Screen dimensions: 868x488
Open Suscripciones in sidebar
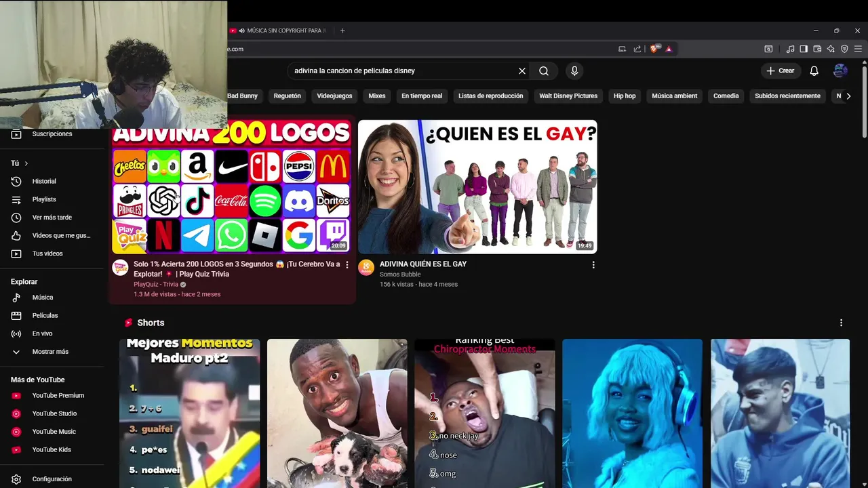[52, 134]
